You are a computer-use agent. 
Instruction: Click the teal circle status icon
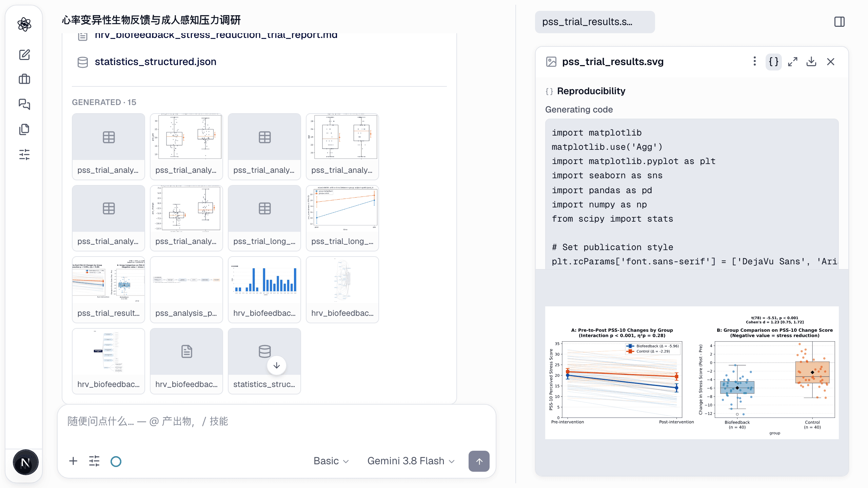(x=116, y=461)
